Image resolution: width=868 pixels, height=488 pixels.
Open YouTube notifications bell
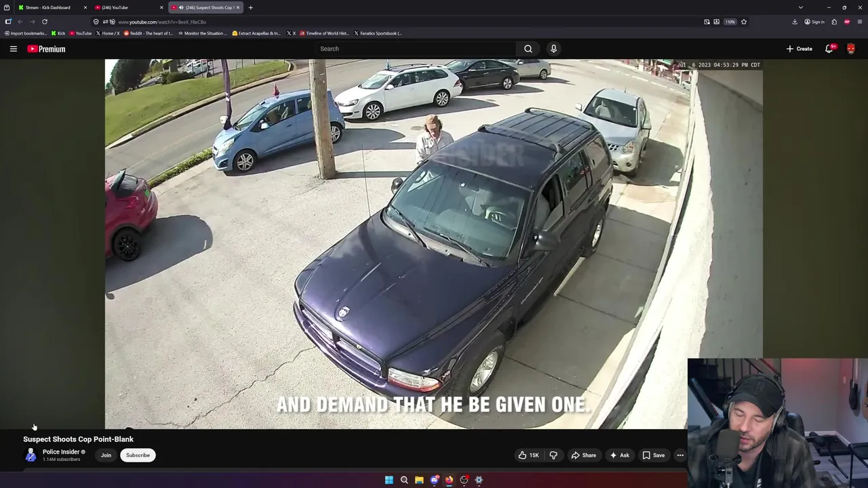coord(829,49)
